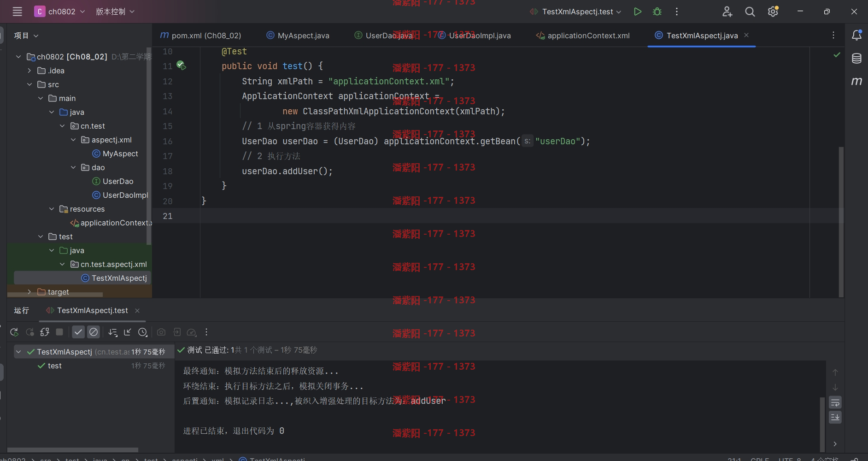Open the 版本控制 dropdown
868x461 pixels.
click(115, 12)
